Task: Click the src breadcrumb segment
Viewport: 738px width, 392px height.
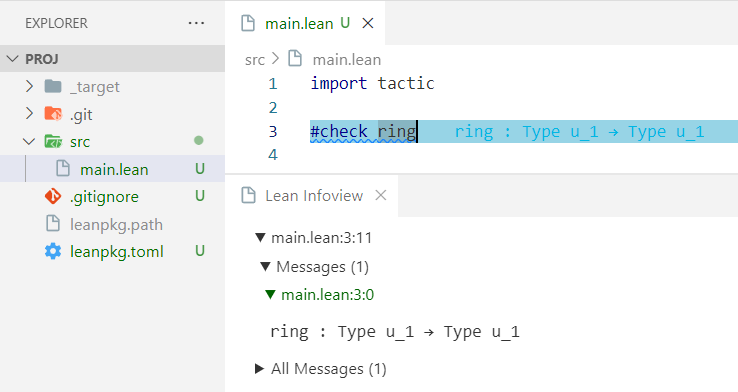Action: (255, 60)
